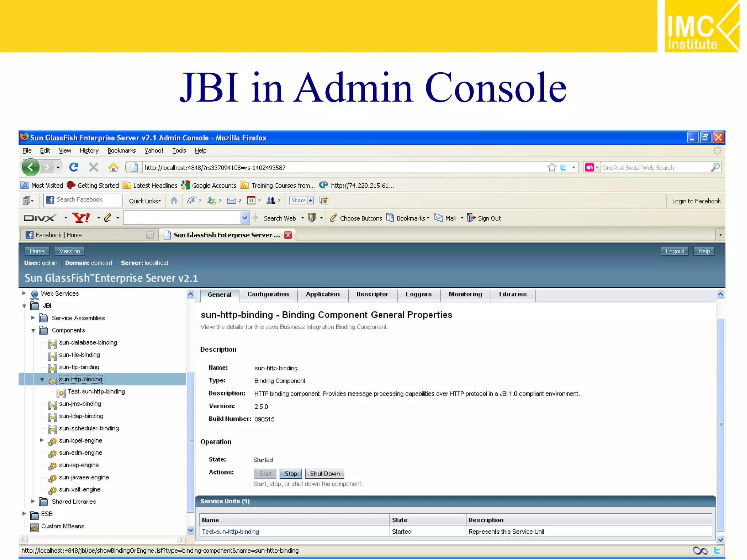
Task: Open the Yahoo search box dropdown arrow
Action: click(x=244, y=218)
